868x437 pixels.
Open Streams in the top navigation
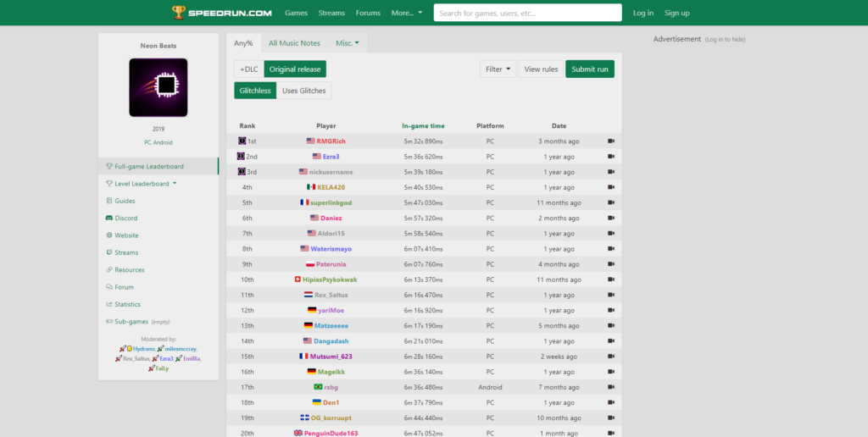(331, 13)
